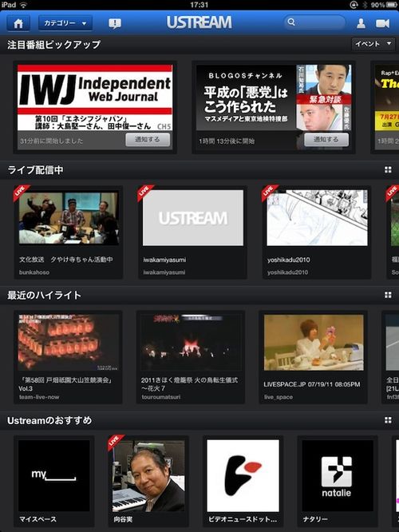Expand the カテゴリー dropdown

[x=65, y=23]
